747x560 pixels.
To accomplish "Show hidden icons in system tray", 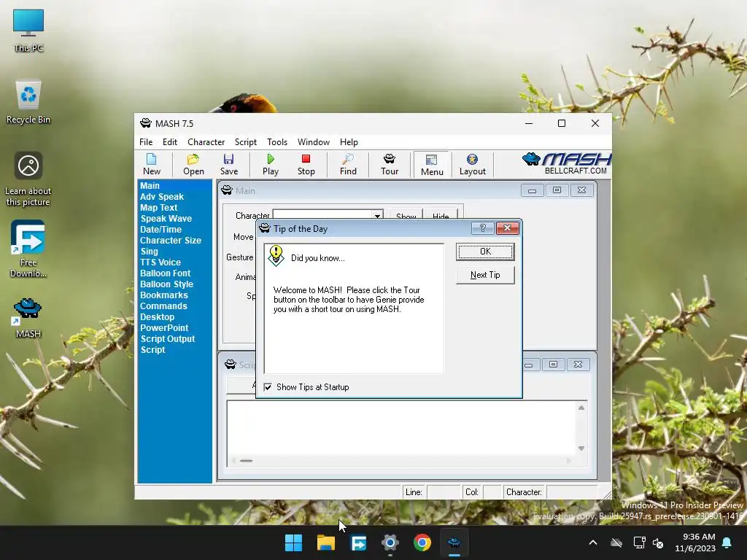I will pyautogui.click(x=592, y=542).
